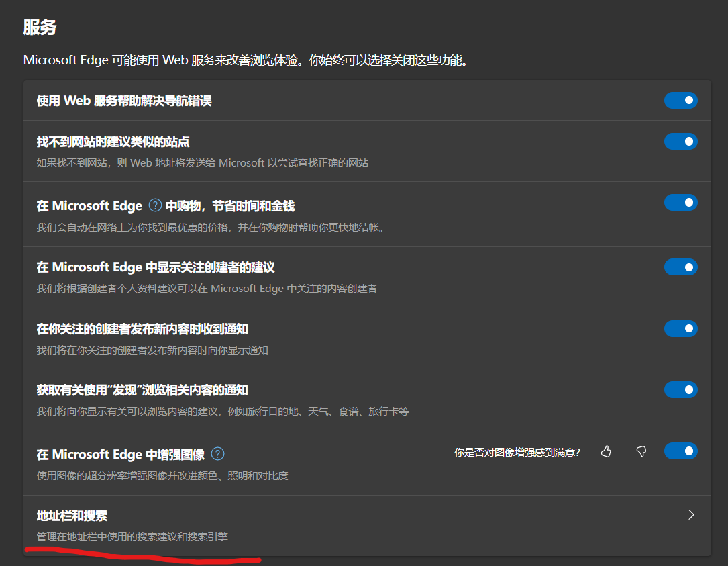Give thumbs down for image enhancement feedback
Image resolution: width=728 pixels, height=566 pixels.
641,452
